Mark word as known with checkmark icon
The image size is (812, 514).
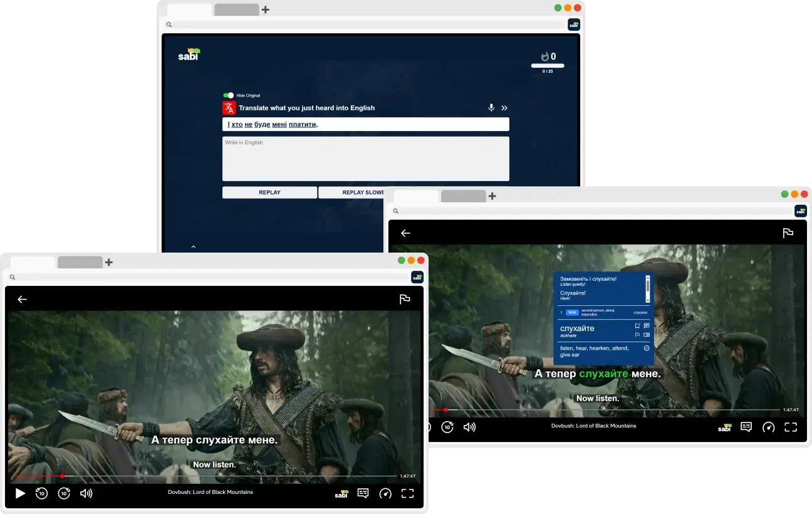tap(647, 348)
